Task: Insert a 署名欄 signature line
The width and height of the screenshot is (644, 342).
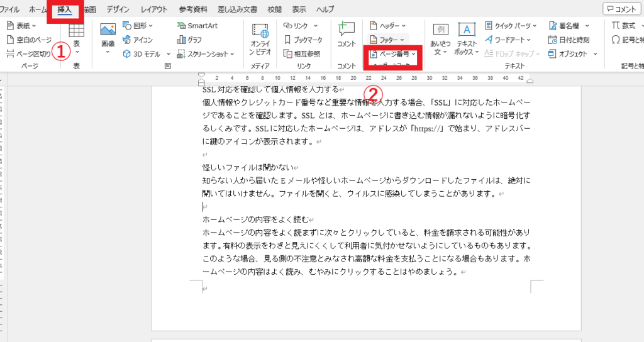Action: click(564, 25)
